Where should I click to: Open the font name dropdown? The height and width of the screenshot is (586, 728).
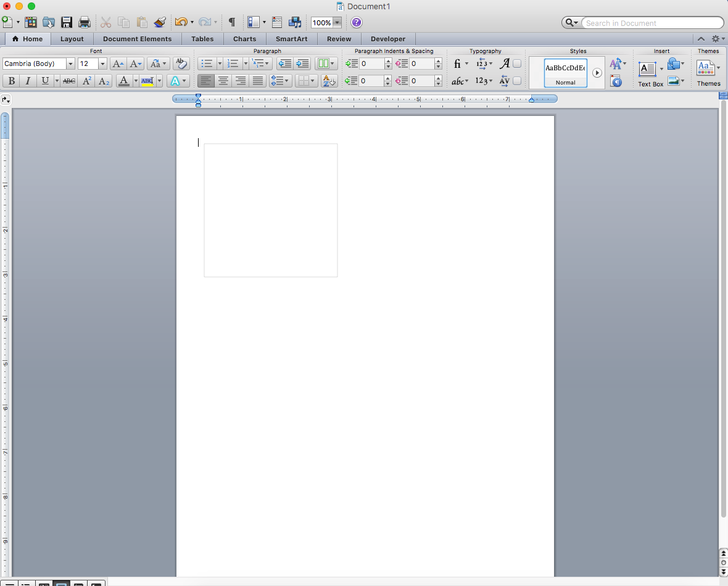pos(70,64)
